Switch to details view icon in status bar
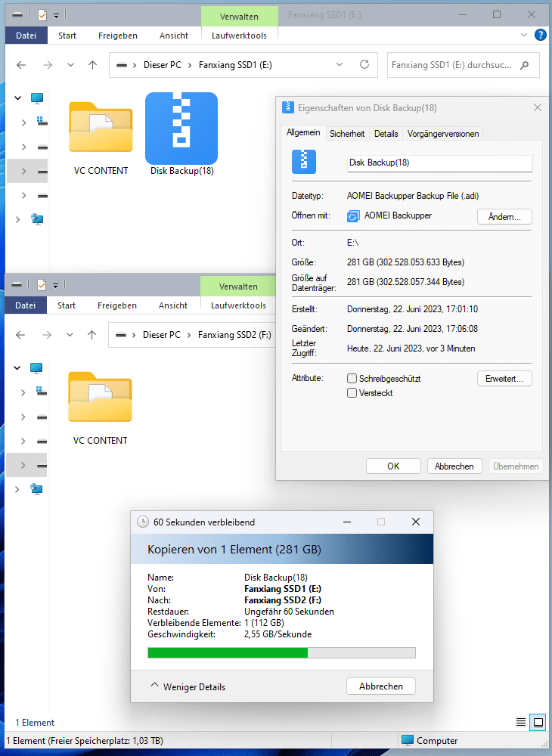 click(x=521, y=722)
